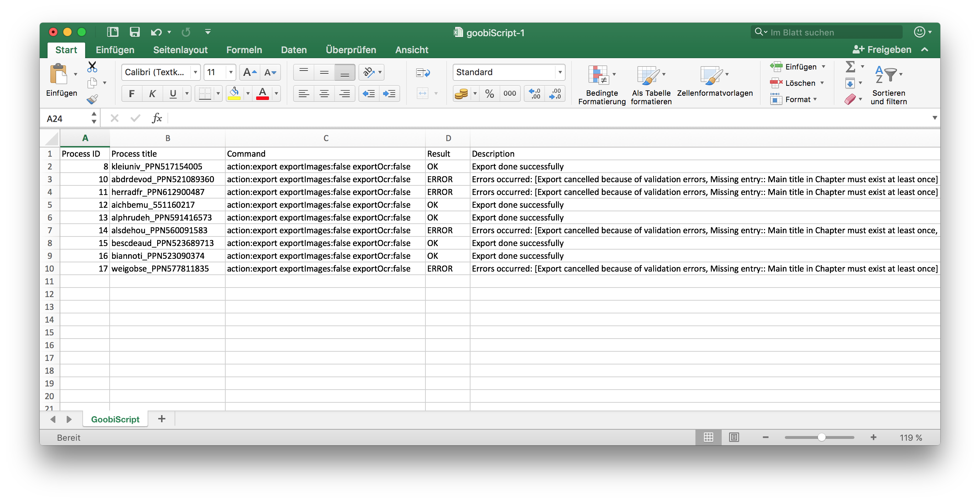
Task: Toggle bottom vertical alignment
Action: (345, 72)
